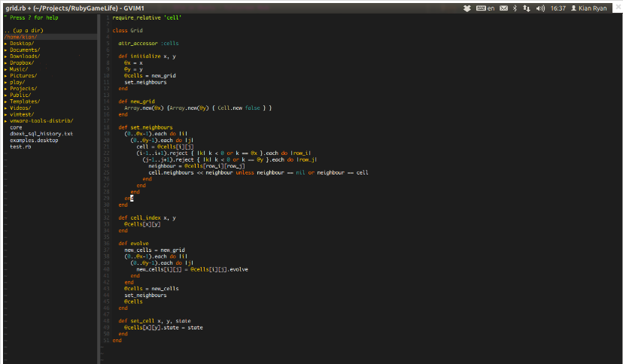Select dbext_sql_history.txt in the file tree

(x=41, y=134)
